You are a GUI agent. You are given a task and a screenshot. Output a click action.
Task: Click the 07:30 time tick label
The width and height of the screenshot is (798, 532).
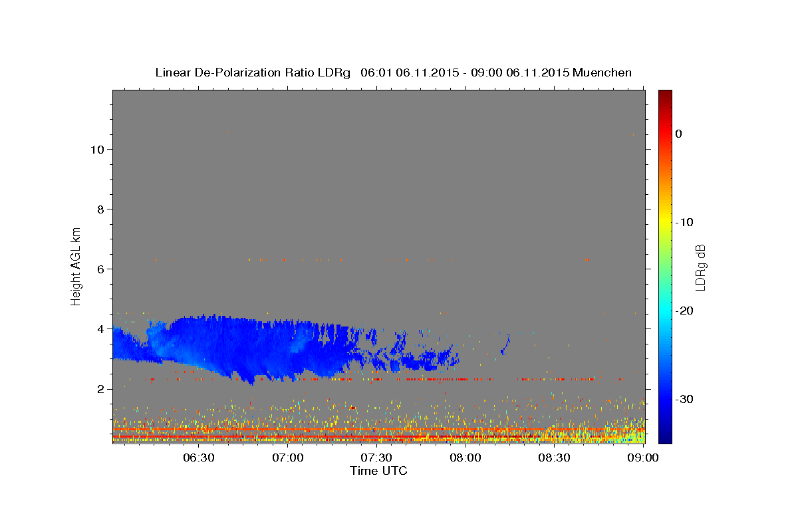point(376,458)
